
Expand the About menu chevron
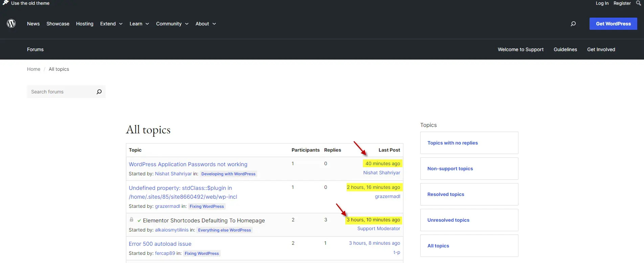pyautogui.click(x=214, y=24)
